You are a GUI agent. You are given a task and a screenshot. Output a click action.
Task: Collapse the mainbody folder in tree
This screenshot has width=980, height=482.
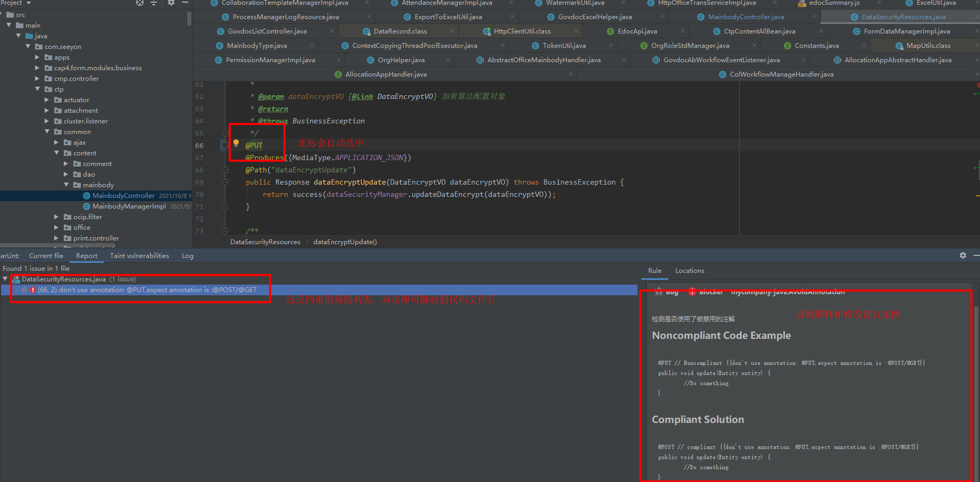(66, 185)
